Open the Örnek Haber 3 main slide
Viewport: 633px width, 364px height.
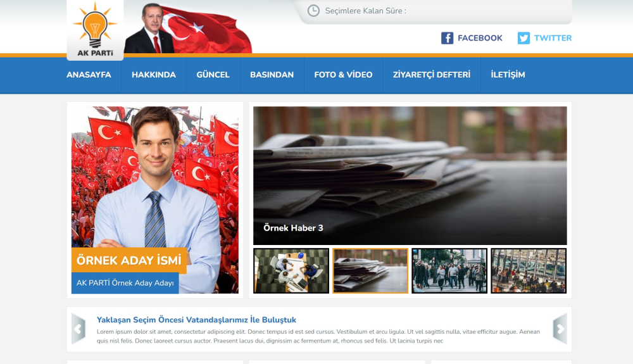point(410,175)
